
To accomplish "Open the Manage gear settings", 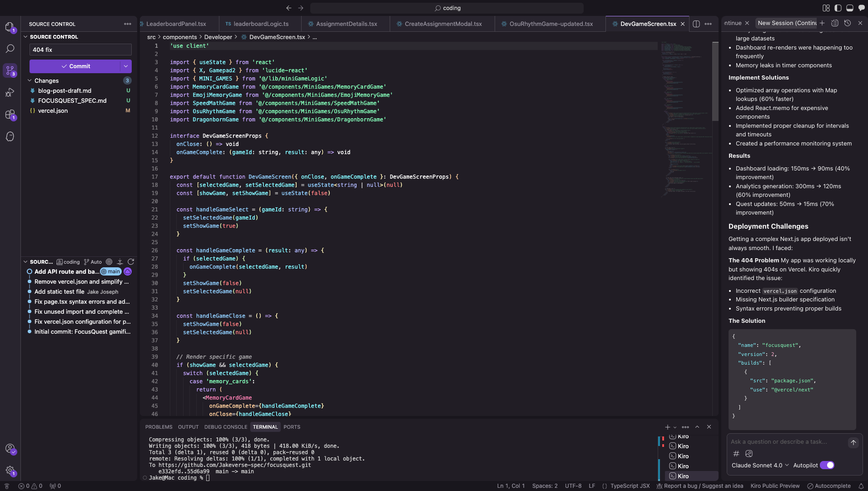I will pos(10,471).
